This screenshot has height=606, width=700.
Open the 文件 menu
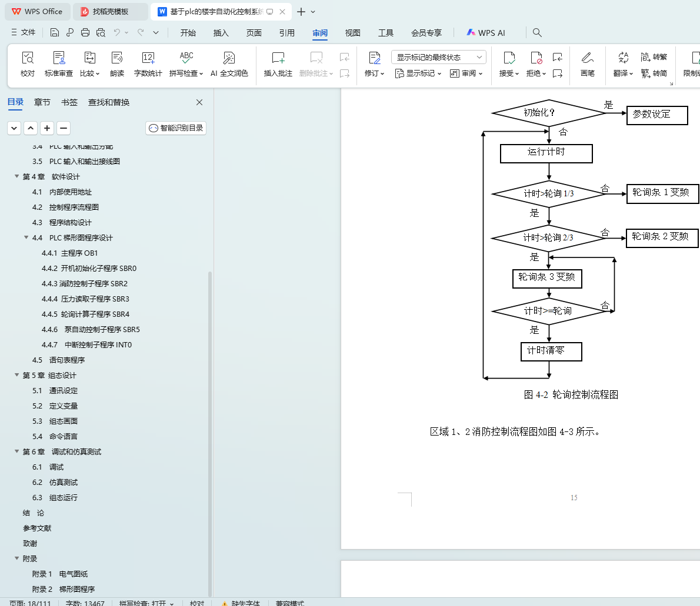23,32
